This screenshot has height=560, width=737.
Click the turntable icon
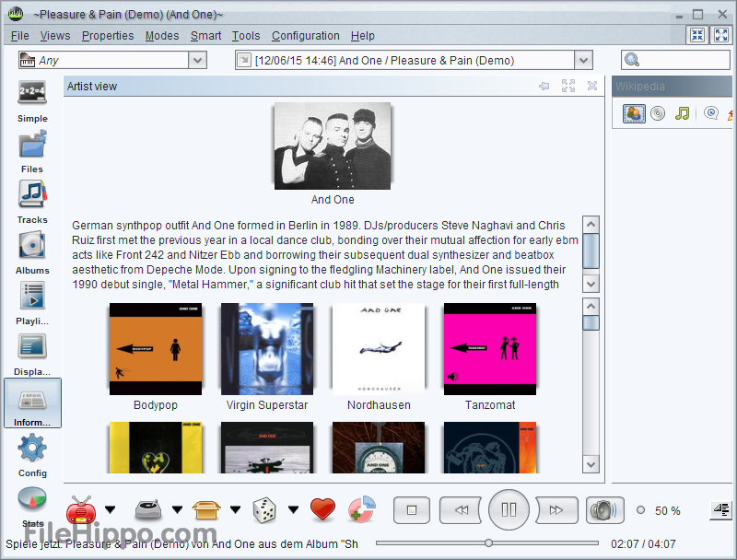pyautogui.click(x=148, y=509)
